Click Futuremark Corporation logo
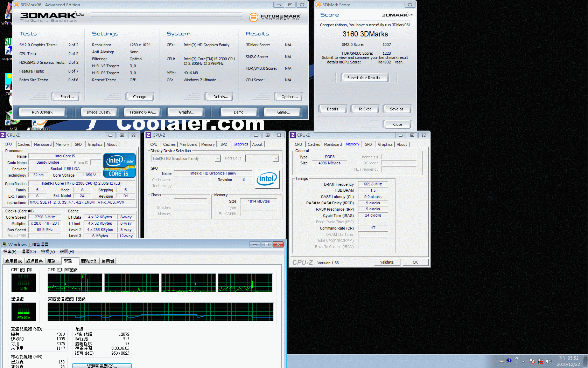Viewport: 588px width, 368px height. [275, 17]
